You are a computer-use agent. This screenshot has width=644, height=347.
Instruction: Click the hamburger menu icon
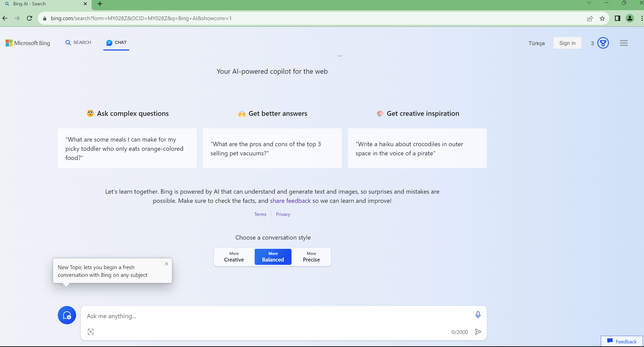(624, 43)
